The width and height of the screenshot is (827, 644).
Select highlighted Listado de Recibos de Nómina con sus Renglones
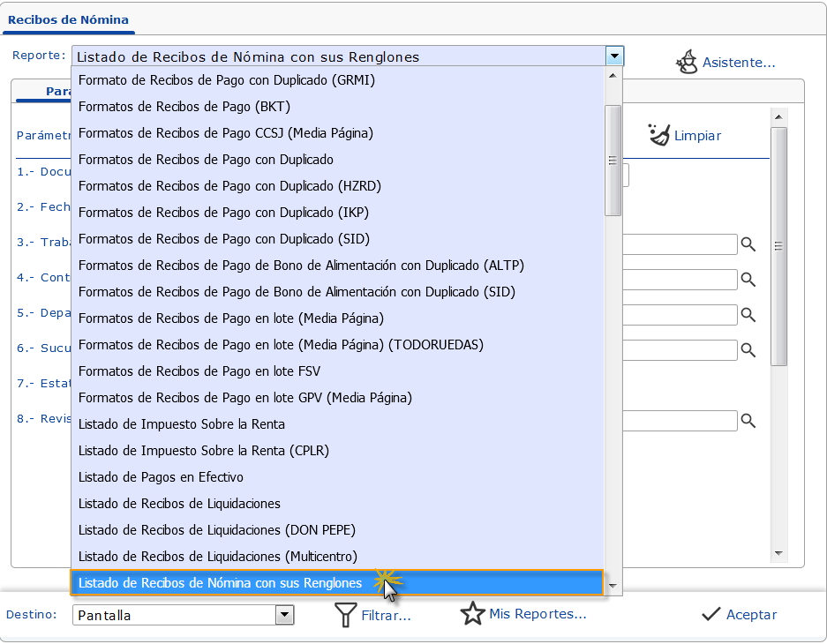coord(220,583)
